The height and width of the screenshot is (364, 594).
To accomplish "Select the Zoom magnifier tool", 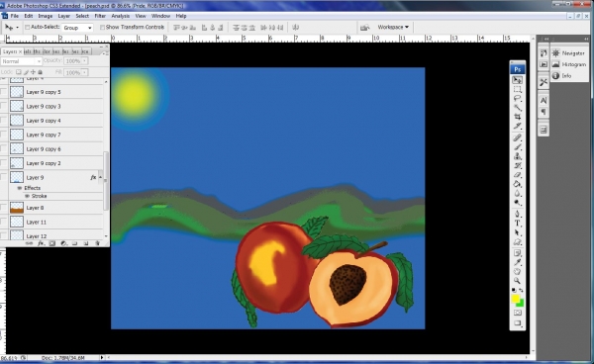I will coord(518,281).
